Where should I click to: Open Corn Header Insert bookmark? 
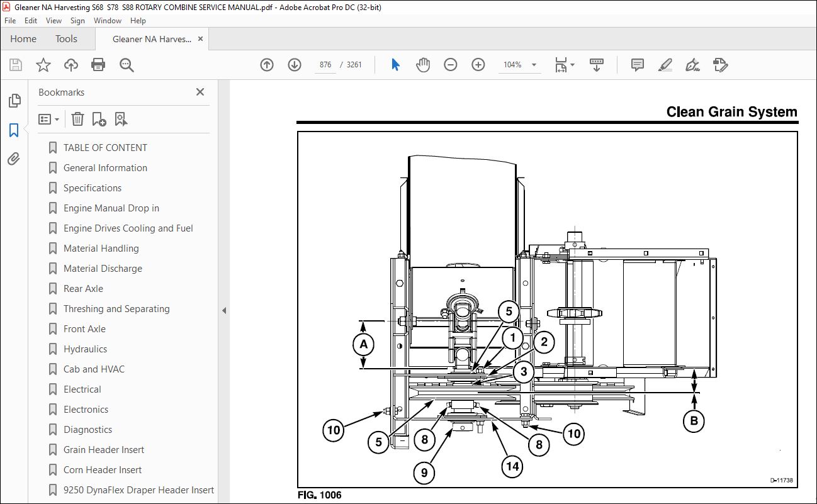103,470
